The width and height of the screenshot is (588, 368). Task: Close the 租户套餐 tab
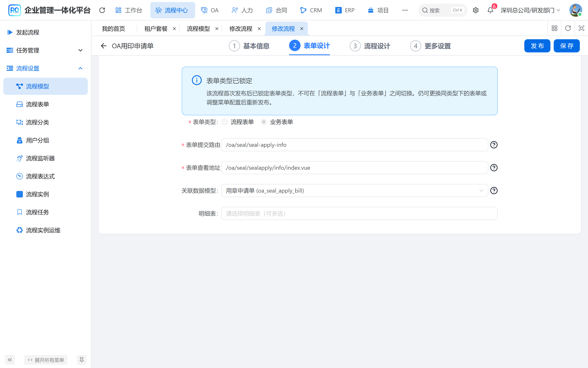tap(174, 29)
